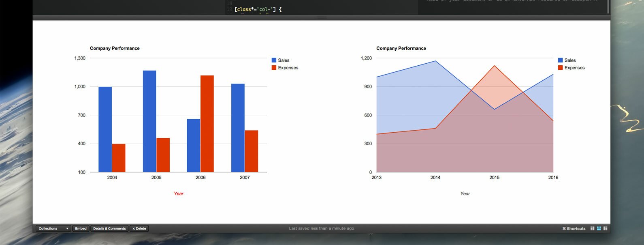Click the 300 y-axis label on the area chart
Viewport: 644px width, 245px height.
pyautogui.click(x=368, y=144)
